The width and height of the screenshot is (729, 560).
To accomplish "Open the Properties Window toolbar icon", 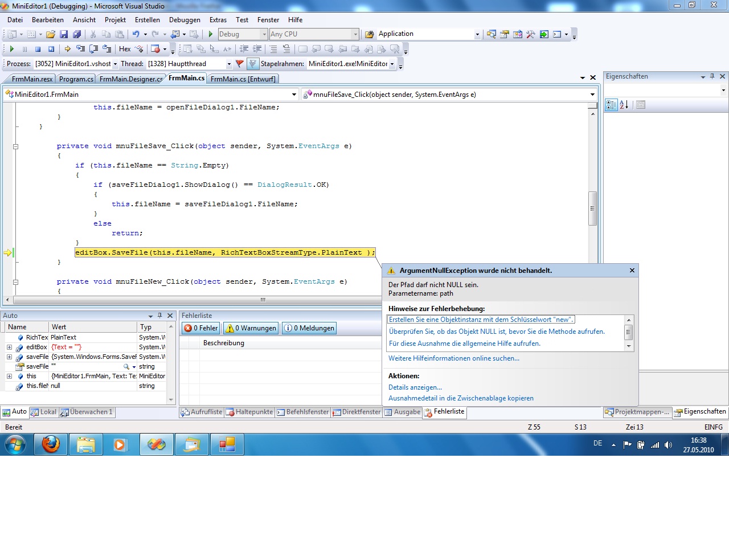I will tap(504, 34).
